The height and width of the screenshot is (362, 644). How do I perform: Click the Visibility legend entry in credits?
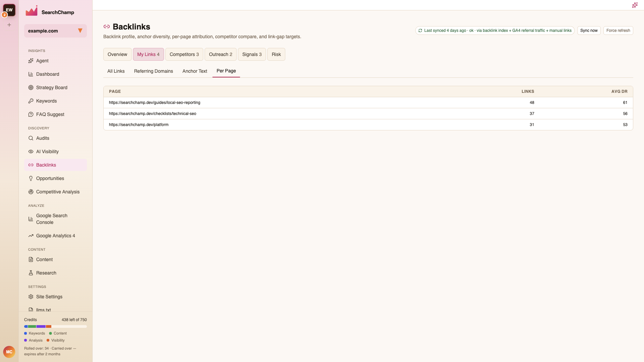pos(56,340)
